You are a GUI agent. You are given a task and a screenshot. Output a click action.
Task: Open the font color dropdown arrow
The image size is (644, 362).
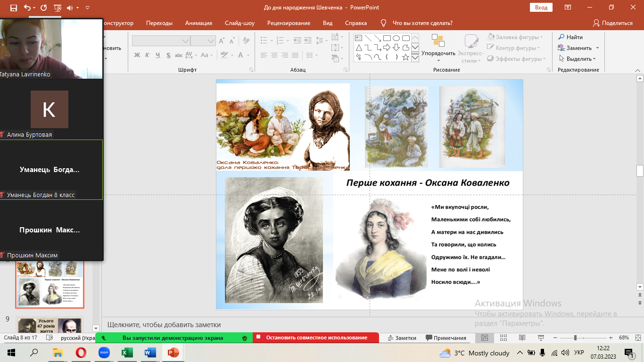(248, 55)
